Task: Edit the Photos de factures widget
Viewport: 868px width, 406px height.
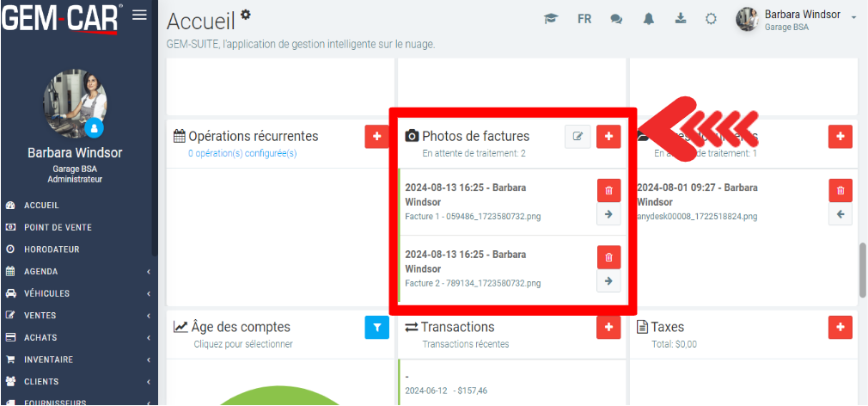Action: click(578, 137)
